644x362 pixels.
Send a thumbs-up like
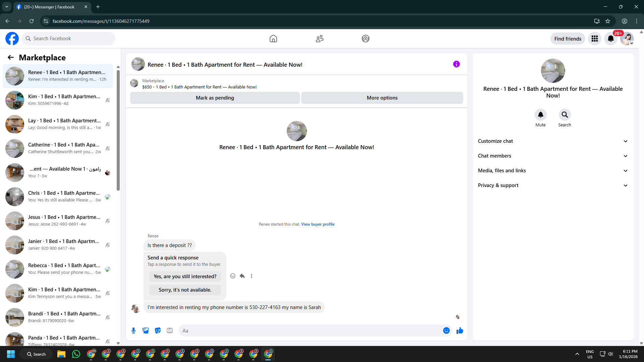[460, 330]
